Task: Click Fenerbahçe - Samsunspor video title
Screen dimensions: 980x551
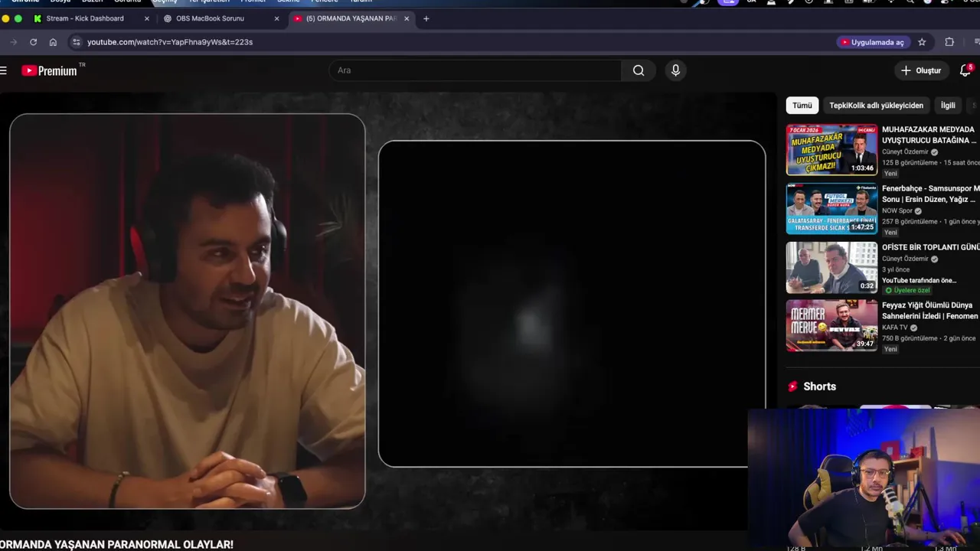Action: [930, 194]
